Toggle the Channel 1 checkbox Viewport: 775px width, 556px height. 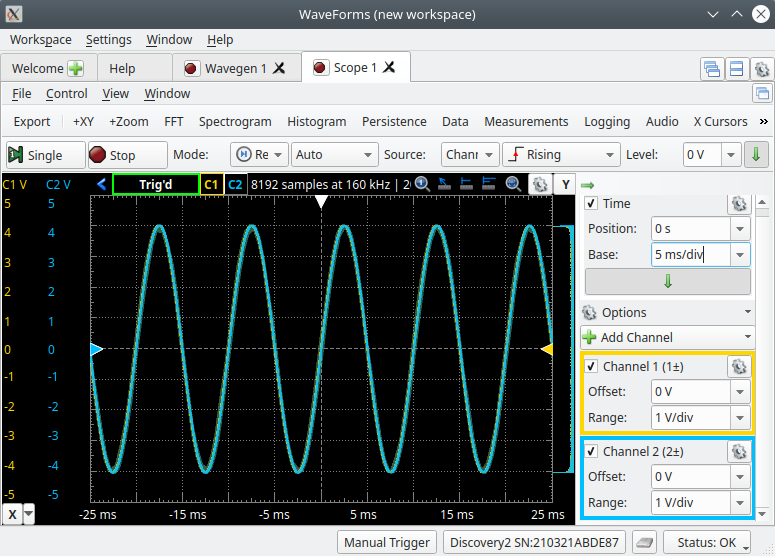[x=591, y=367]
